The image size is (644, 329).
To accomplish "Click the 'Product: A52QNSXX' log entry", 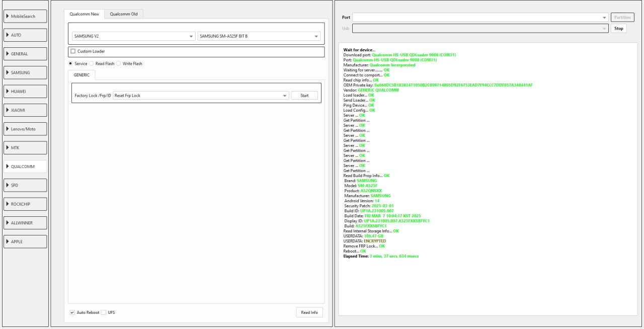I will pos(363,191).
